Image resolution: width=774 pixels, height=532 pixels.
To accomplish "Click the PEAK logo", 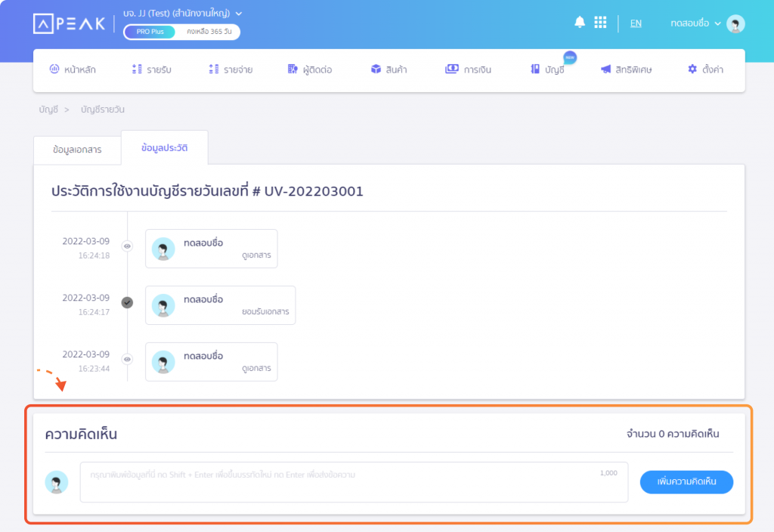I will click(70, 23).
